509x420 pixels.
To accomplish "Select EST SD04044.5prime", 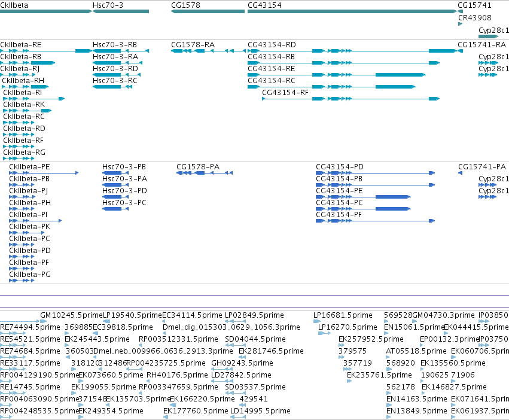I will (x=234, y=345).
